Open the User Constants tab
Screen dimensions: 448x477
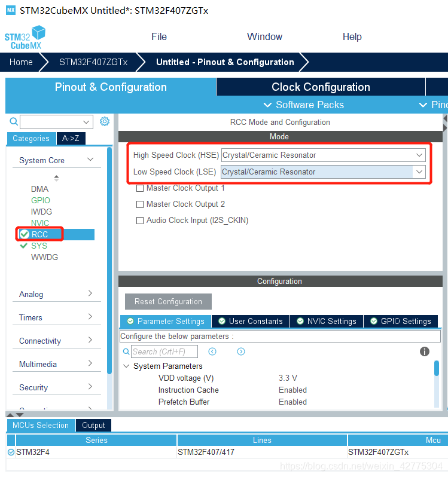pyautogui.click(x=251, y=321)
